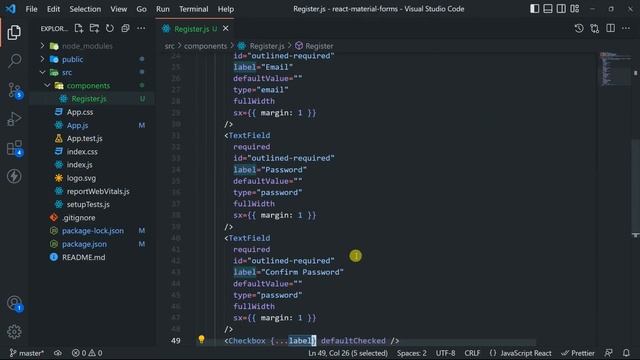Open reportWebVitals.js file
The width and height of the screenshot is (640, 360).
tap(98, 191)
